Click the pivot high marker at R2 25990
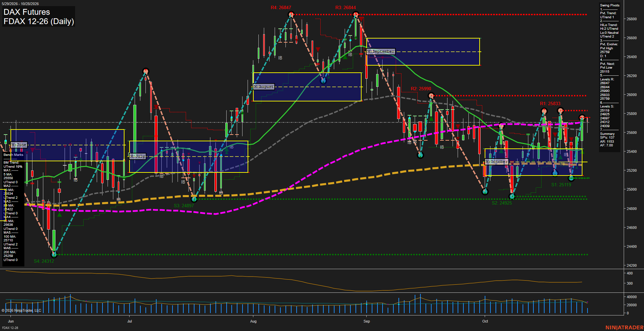 tap(431, 96)
